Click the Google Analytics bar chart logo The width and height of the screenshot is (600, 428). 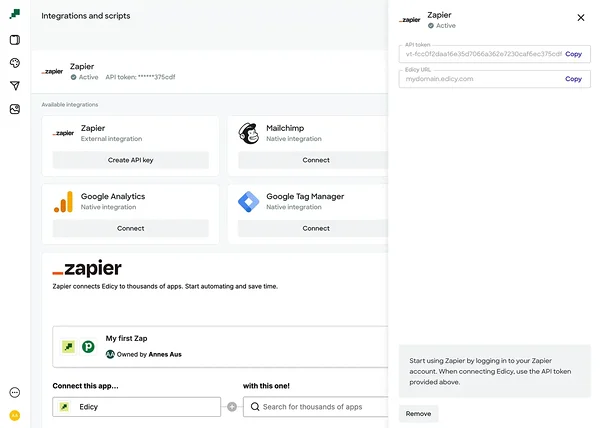tap(64, 202)
